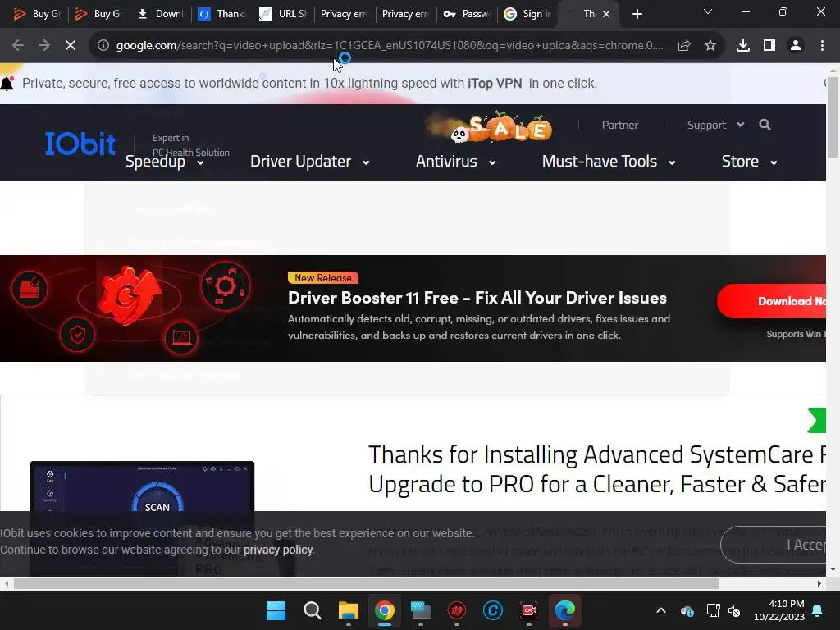
Task: Bookmark this page with the star icon
Action: 710,46
